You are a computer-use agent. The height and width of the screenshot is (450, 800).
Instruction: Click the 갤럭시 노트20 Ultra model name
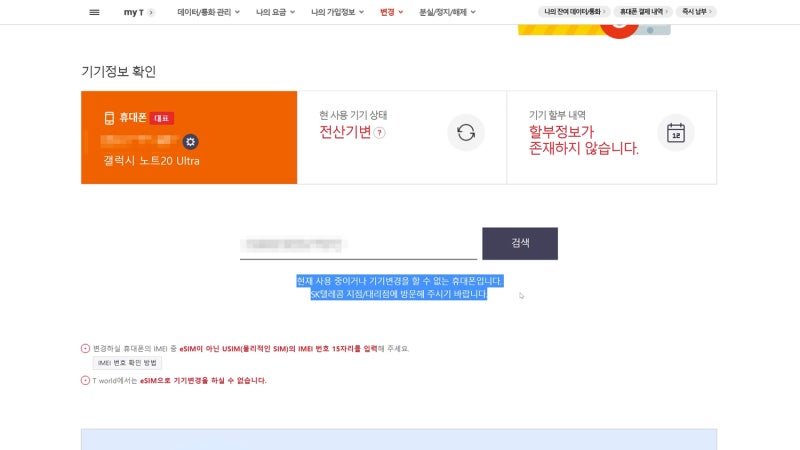[152, 161]
